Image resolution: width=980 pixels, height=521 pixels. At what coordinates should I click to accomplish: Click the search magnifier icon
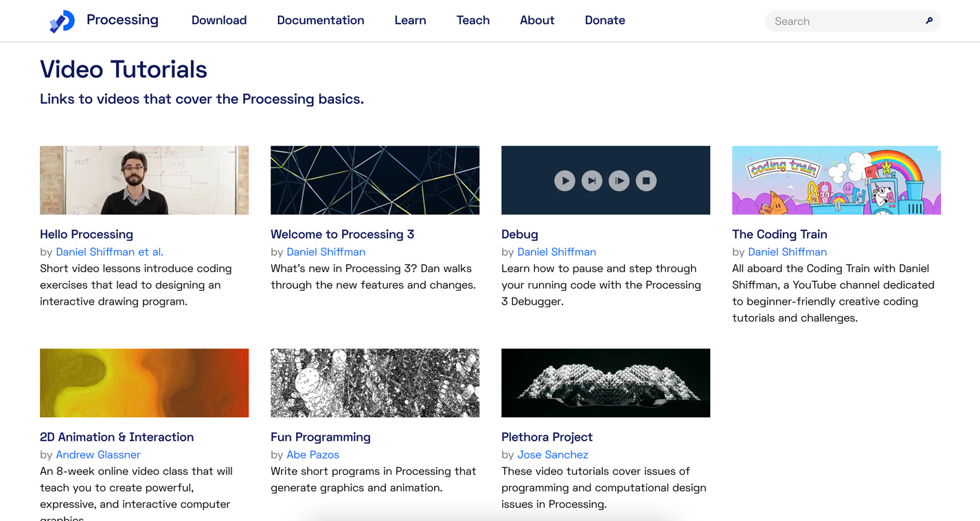[x=928, y=21]
